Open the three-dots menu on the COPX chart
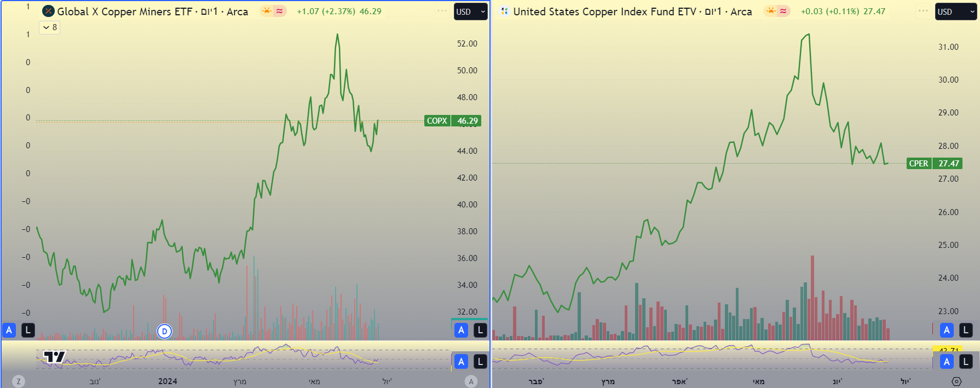This screenshot has height=388, width=980. coord(442,11)
